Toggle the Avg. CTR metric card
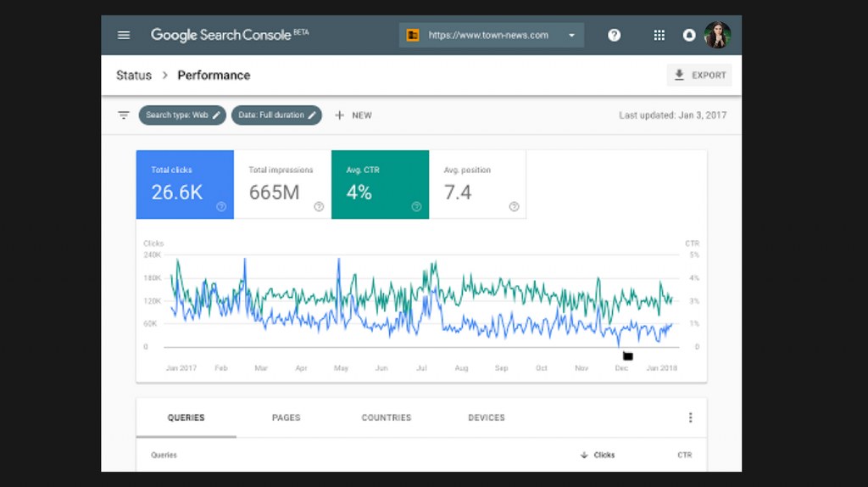868x487 pixels. [381, 184]
